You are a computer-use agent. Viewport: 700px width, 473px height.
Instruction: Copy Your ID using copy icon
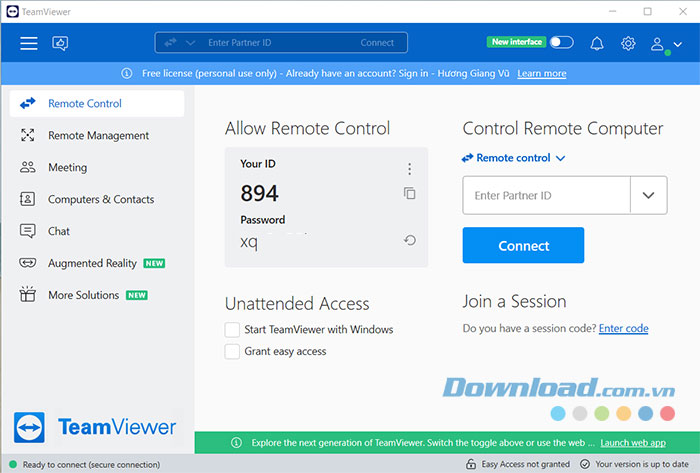409,193
